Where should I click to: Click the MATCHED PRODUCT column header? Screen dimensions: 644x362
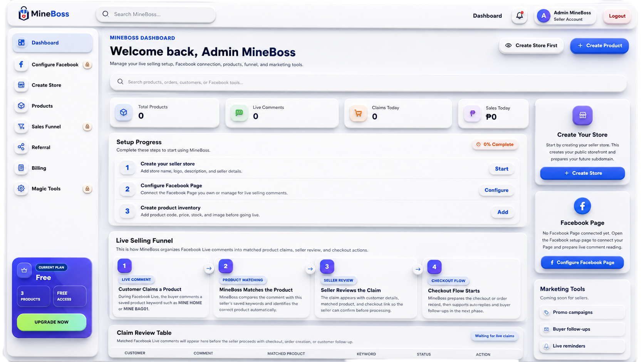(286, 354)
